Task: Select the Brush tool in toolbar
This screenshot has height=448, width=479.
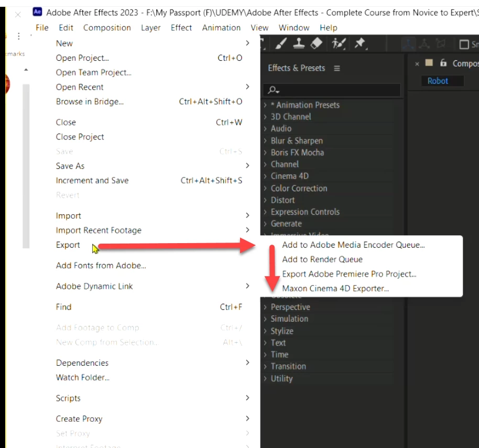Action: 281,43
